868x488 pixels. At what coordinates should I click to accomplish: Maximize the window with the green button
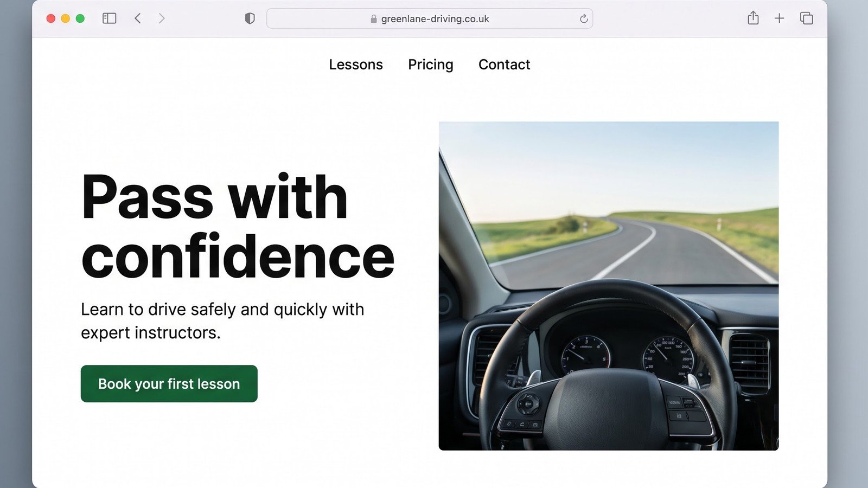80,18
